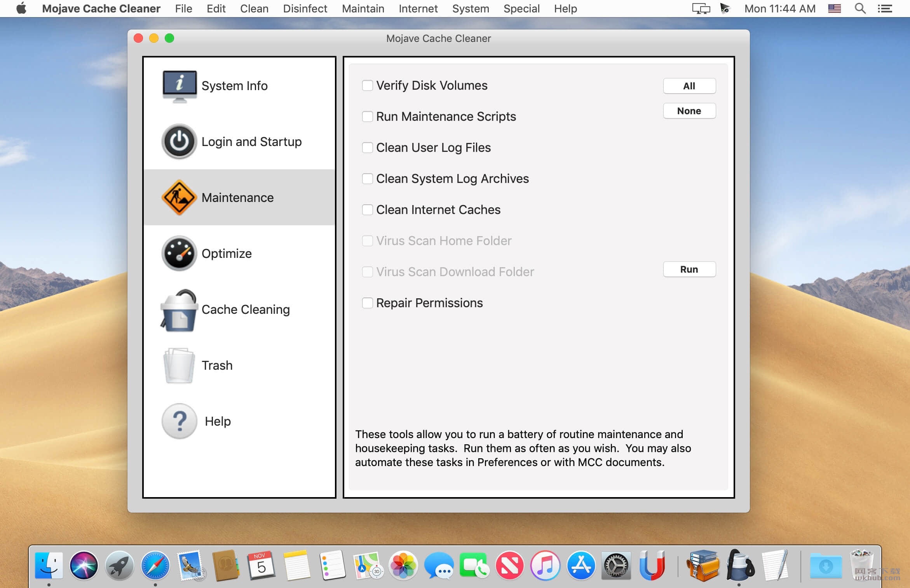This screenshot has width=910, height=588.
Task: Check Clean Internet Caches option
Action: (x=367, y=210)
